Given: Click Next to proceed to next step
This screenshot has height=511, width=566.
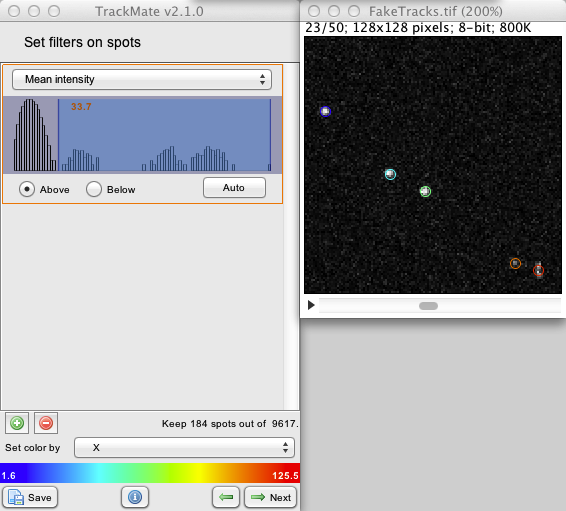Looking at the screenshot, I should (x=271, y=497).
